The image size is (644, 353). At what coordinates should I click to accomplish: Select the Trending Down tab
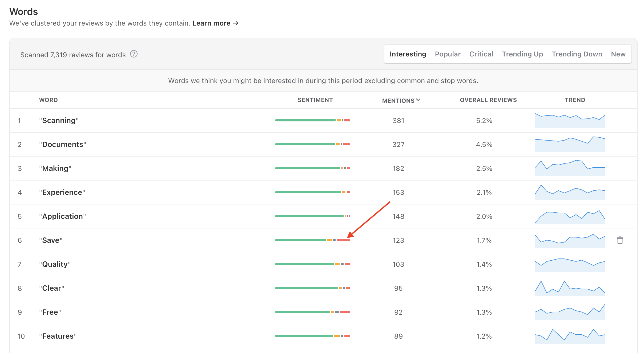(577, 54)
